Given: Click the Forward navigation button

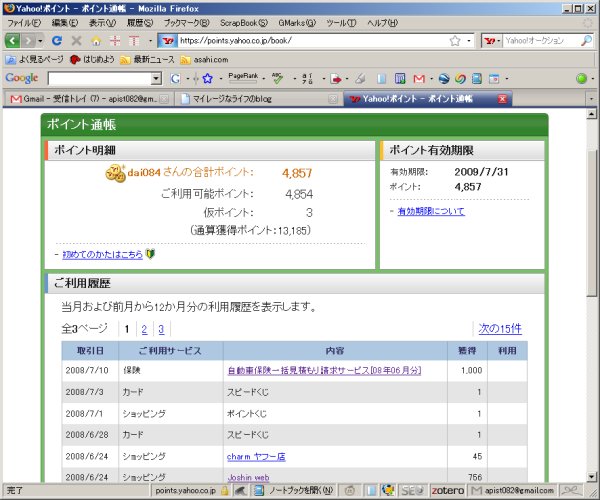Looking at the screenshot, I should point(28,40).
